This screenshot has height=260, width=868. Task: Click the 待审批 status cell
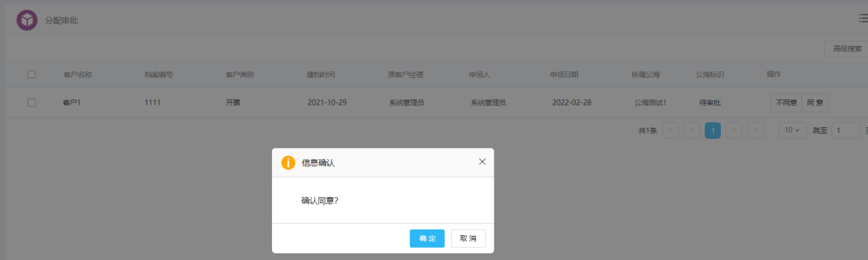point(709,103)
